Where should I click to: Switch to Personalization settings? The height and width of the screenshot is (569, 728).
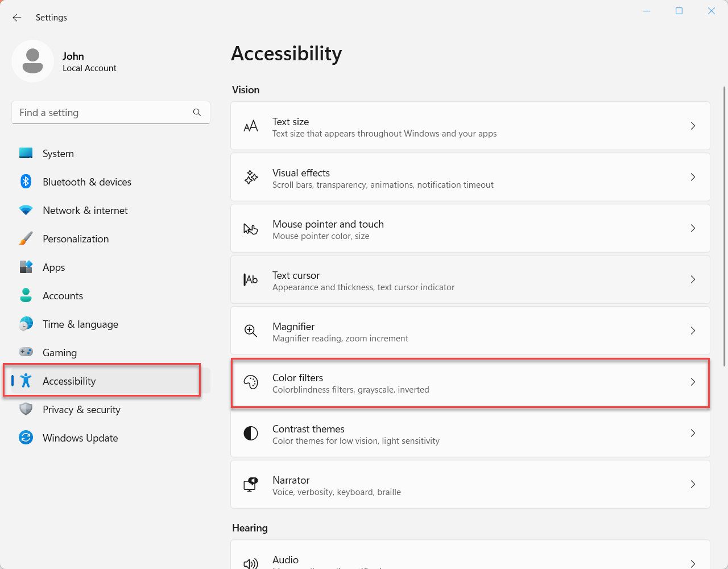tap(111, 238)
